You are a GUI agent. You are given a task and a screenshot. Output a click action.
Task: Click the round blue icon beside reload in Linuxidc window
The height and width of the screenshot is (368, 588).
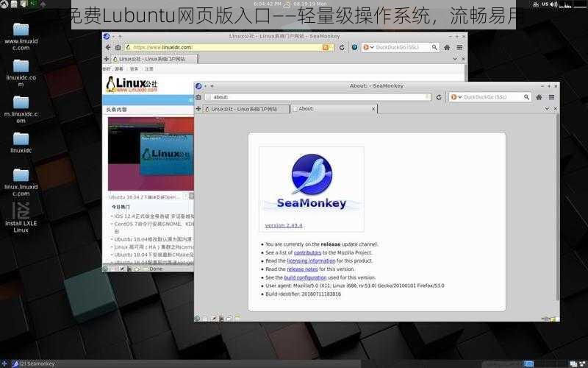[354, 47]
